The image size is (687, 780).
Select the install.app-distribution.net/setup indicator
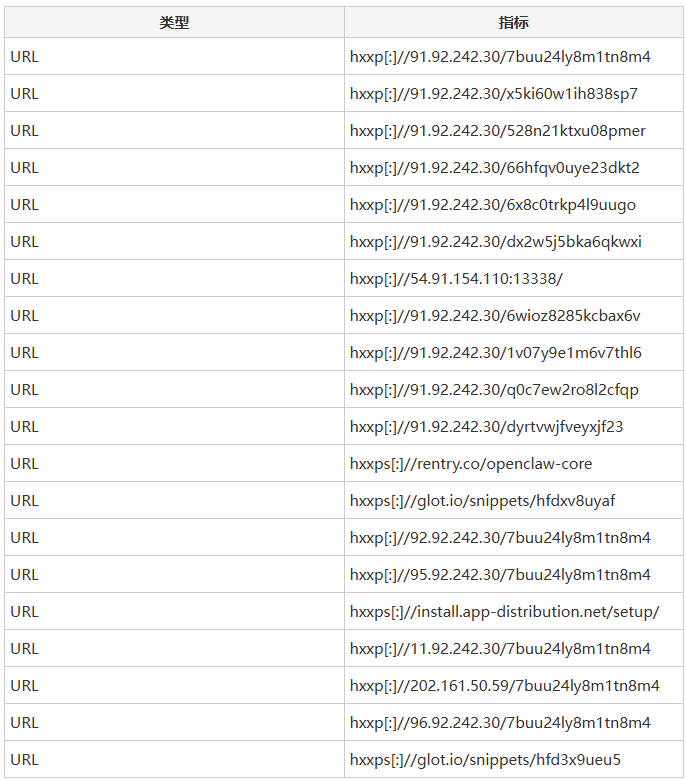[x=504, y=612]
